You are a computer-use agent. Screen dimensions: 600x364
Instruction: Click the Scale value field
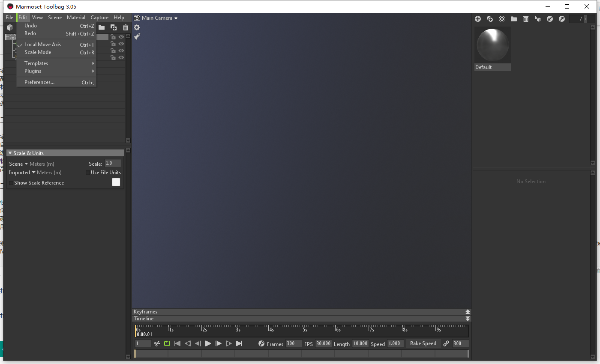tap(113, 164)
